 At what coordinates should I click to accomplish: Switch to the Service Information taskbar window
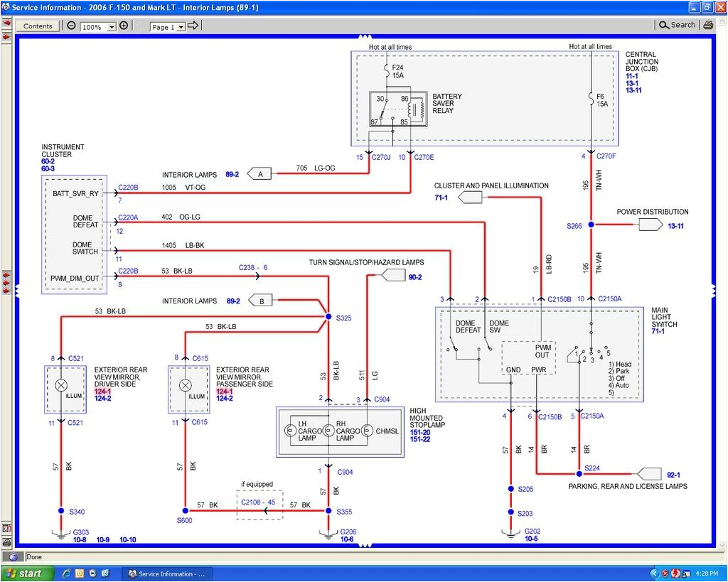[167, 573]
